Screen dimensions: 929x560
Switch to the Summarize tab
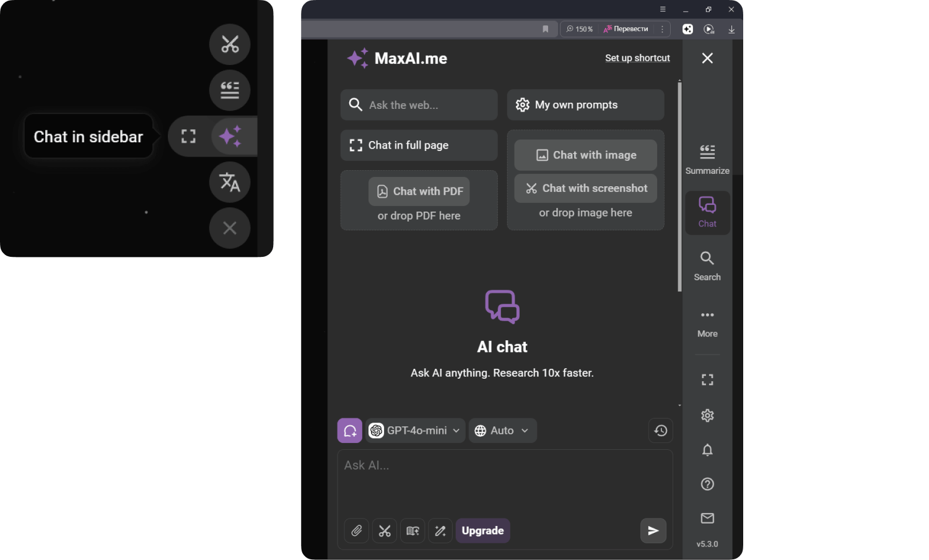pos(707,159)
